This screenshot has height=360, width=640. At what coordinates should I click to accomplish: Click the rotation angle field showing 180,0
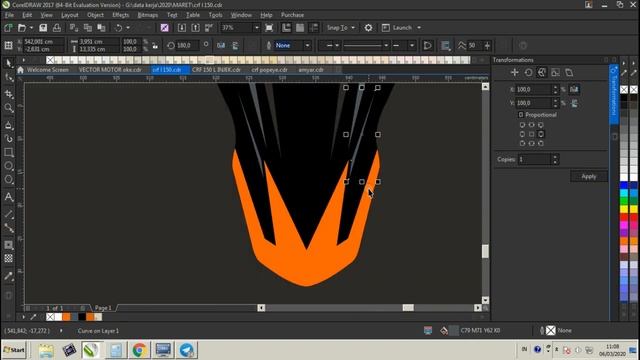click(x=187, y=45)
